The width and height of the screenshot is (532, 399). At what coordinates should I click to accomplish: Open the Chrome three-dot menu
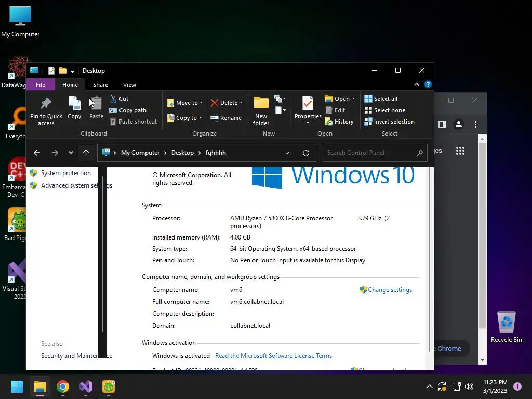[x=475, y=125]
